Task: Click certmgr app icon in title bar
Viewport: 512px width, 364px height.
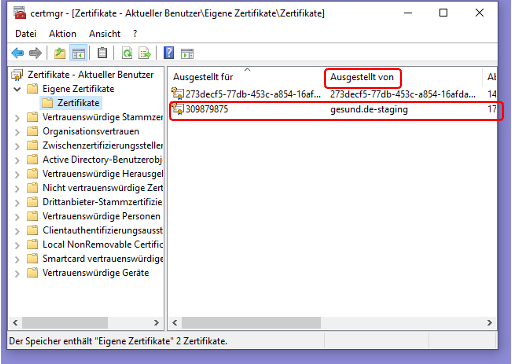Action: (20, 13)
